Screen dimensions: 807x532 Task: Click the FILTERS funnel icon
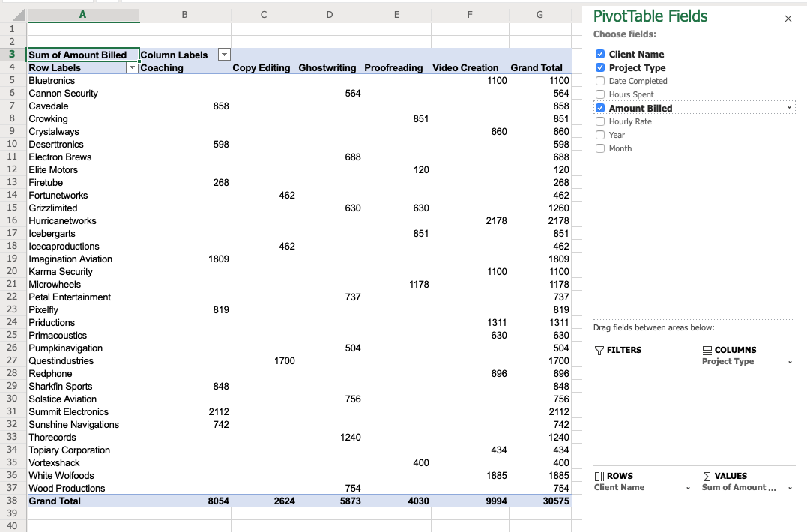600,350
